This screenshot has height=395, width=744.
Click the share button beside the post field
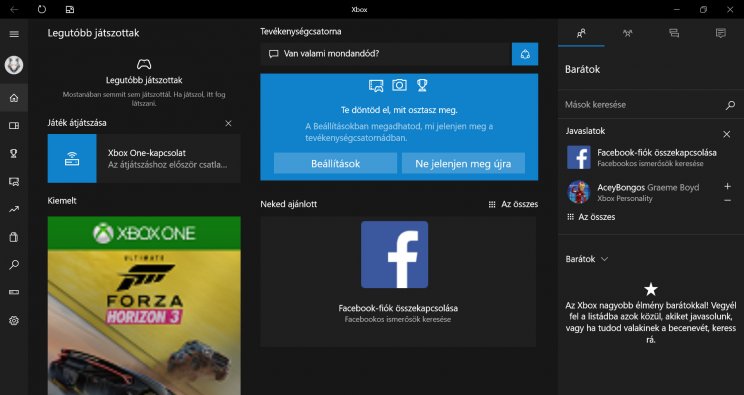(x=525, y=54)
